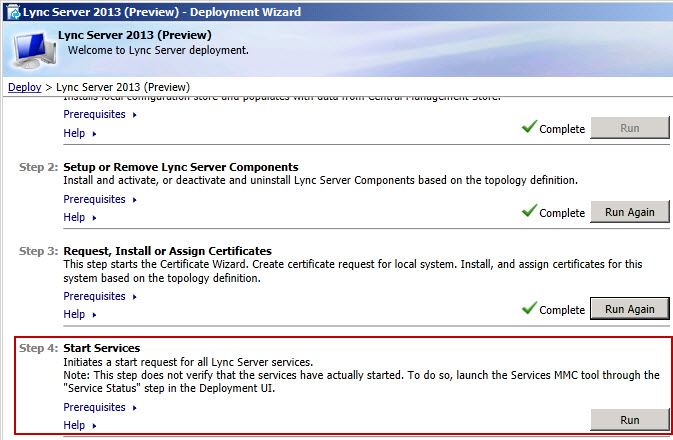Click the green Complete checkmark for Step 3
The width and height of the screenshot is (673, 440).
pyautogui.click(x=530, y=309)
